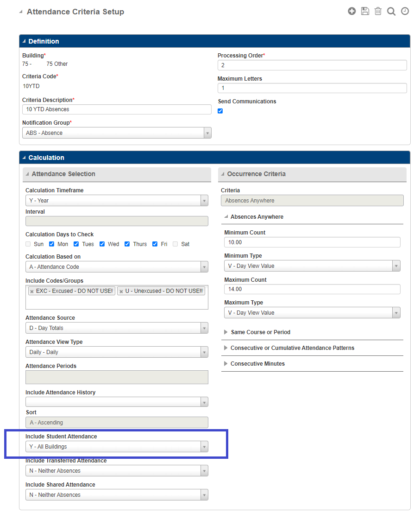View the change history
This screenshot has height=513, width=420.
405,11
